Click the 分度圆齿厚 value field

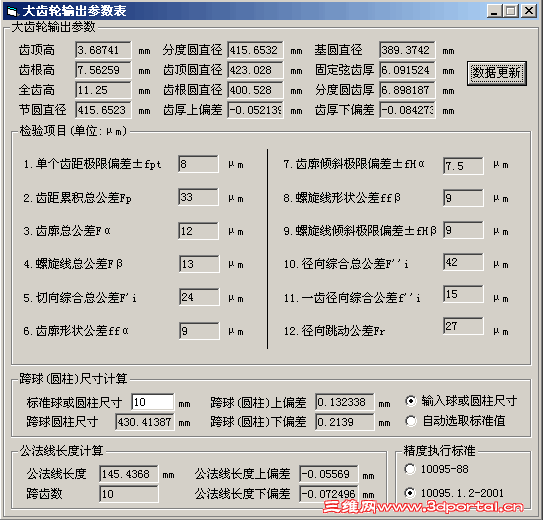tap(407, 90)
